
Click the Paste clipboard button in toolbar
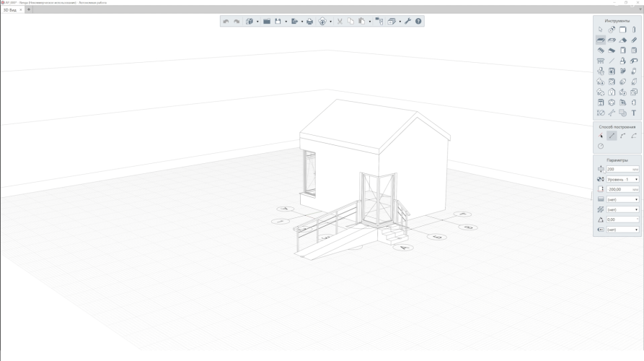(x=361, y=22)
